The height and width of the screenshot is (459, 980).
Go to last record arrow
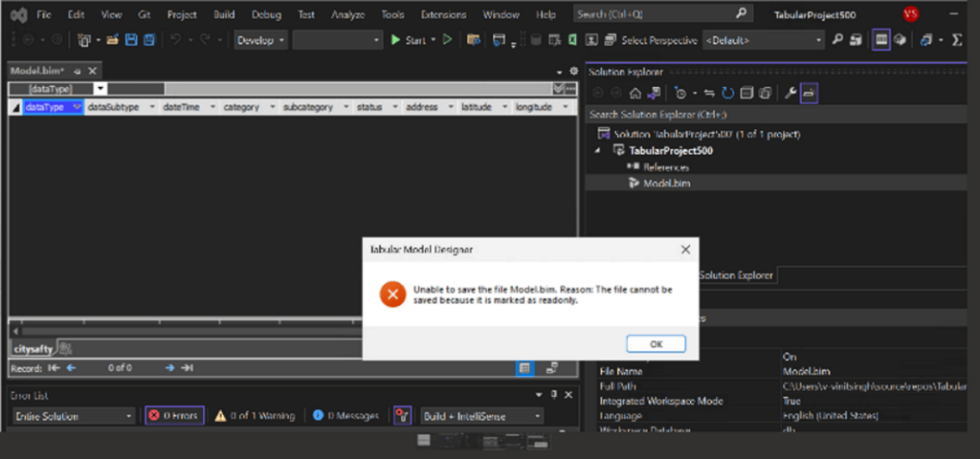coord(187,368)
